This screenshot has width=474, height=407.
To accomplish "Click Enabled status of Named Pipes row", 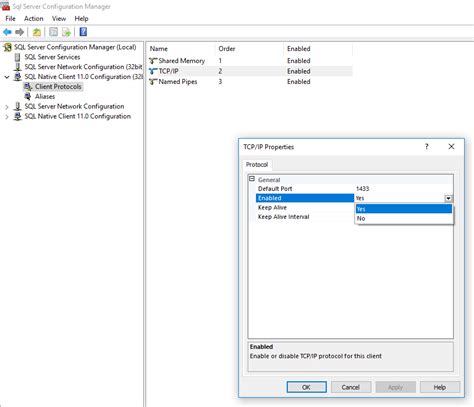I will tap(299, 82).
